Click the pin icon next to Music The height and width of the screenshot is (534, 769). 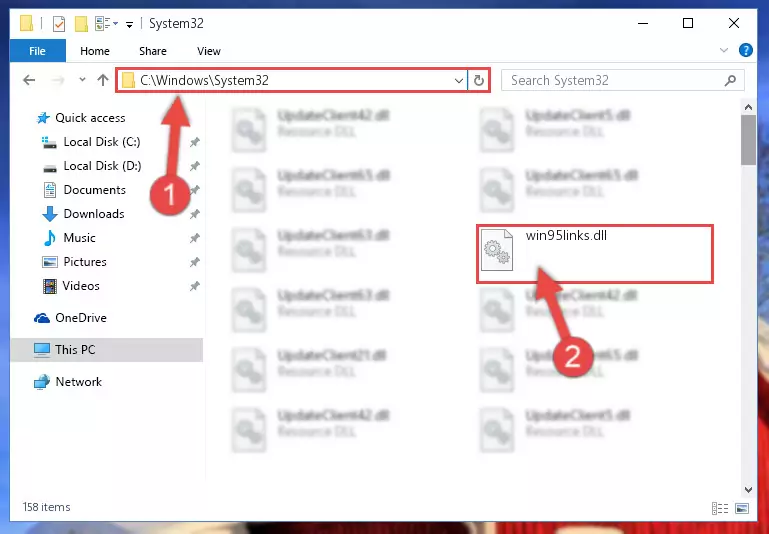(195, 238)
